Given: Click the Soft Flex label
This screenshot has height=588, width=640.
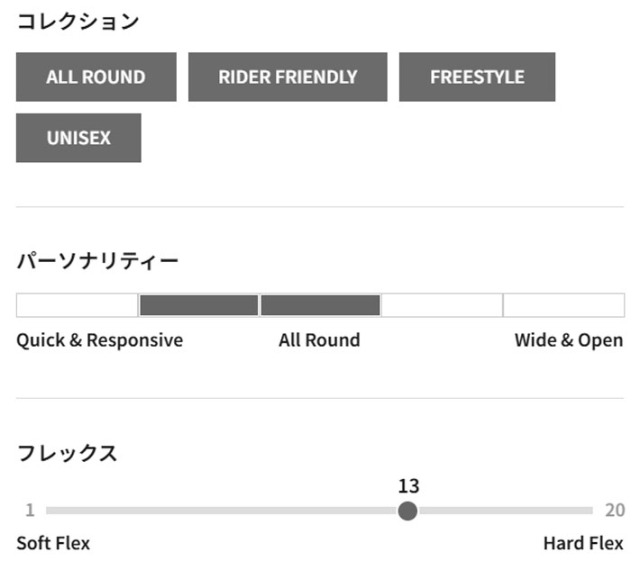Looking at the screenshot, I should click(x=53, y=544).
